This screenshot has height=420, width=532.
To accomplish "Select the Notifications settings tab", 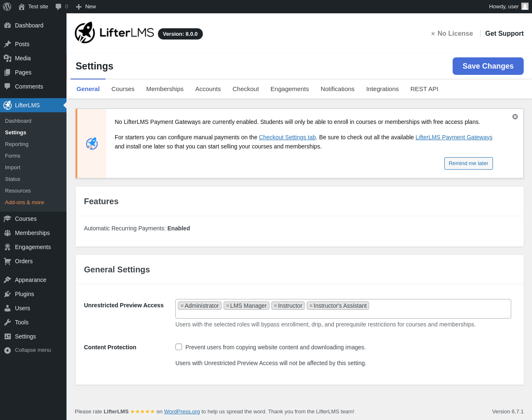I will tap(337, 89).
